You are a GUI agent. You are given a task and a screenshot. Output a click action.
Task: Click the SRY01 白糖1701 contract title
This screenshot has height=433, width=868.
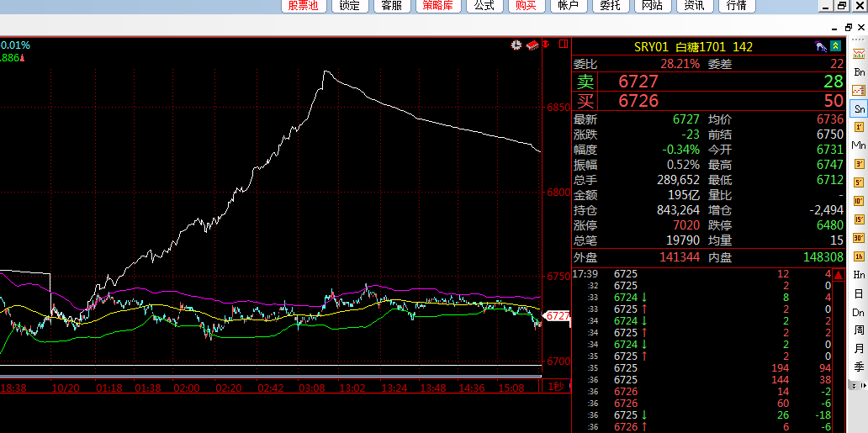pyautogui.click(x=693, y=46)
